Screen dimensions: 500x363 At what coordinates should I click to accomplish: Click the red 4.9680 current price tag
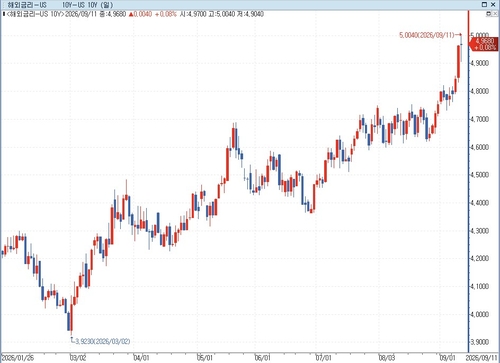click(x=484, y=44)
